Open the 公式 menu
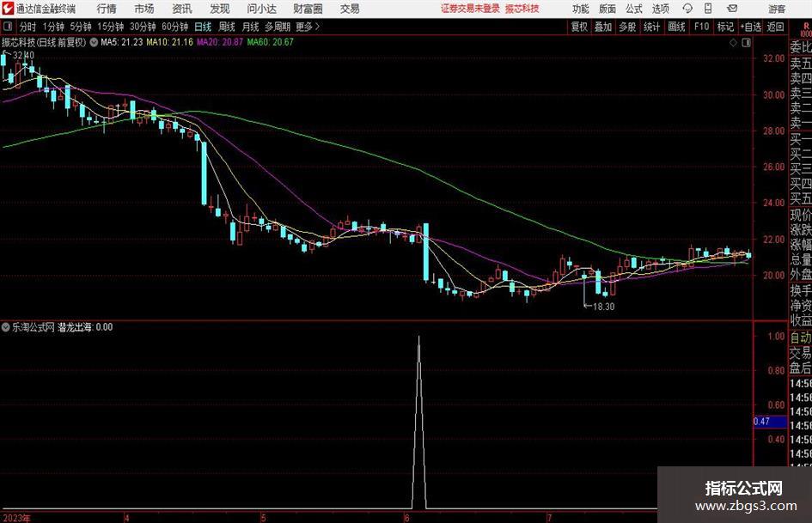 click(633, 9)
